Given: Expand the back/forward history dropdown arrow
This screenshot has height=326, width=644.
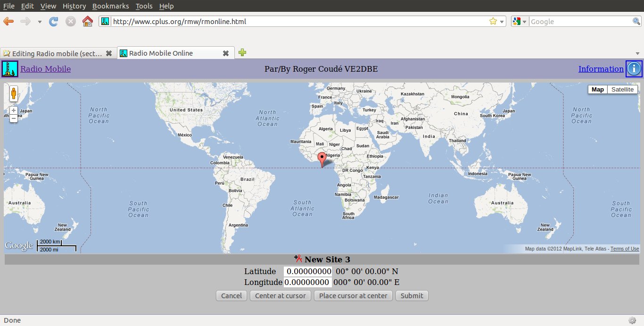Looking at the screenshot, I should (40, 22).
